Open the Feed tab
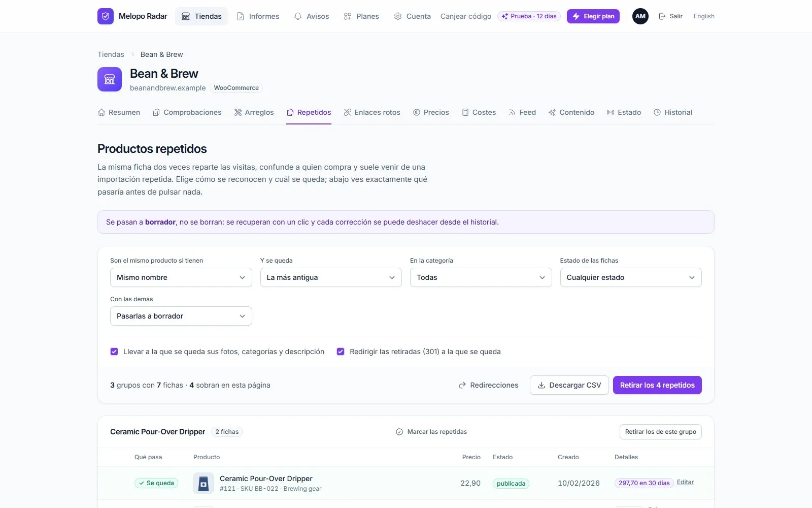This screenshot has height=508, width=812. pyautogui.click(x=522, y=112)
